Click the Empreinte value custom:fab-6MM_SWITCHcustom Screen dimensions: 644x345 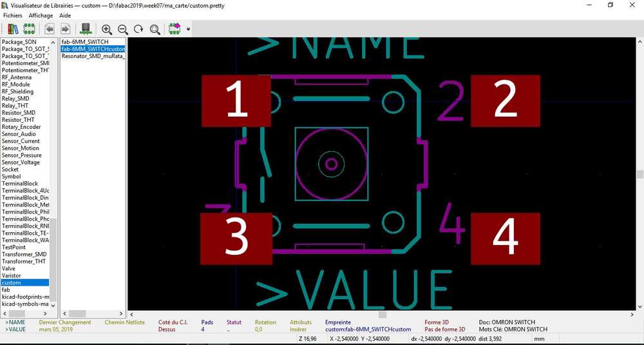click(x=368, y=330)
